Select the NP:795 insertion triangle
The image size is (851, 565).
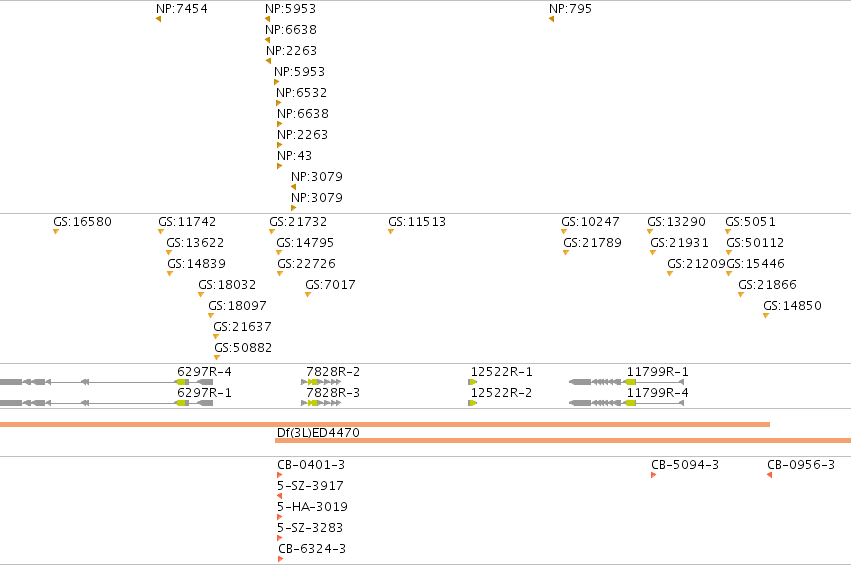(x=551, y=19)
